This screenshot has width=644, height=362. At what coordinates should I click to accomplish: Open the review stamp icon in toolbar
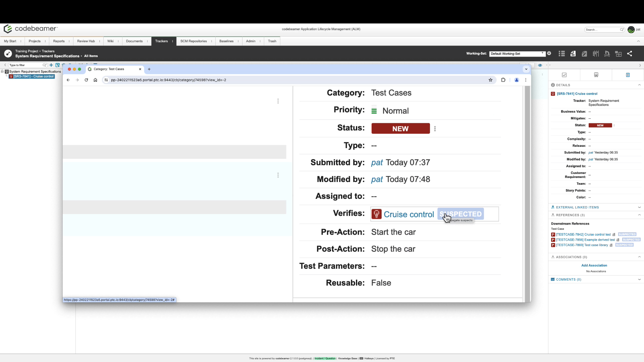pos(607,54)
